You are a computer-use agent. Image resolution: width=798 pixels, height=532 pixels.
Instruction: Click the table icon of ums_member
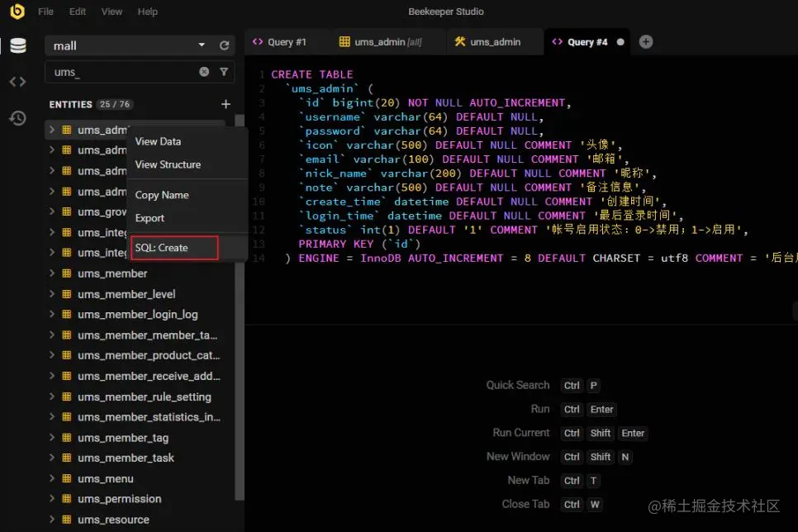(67, 273)
